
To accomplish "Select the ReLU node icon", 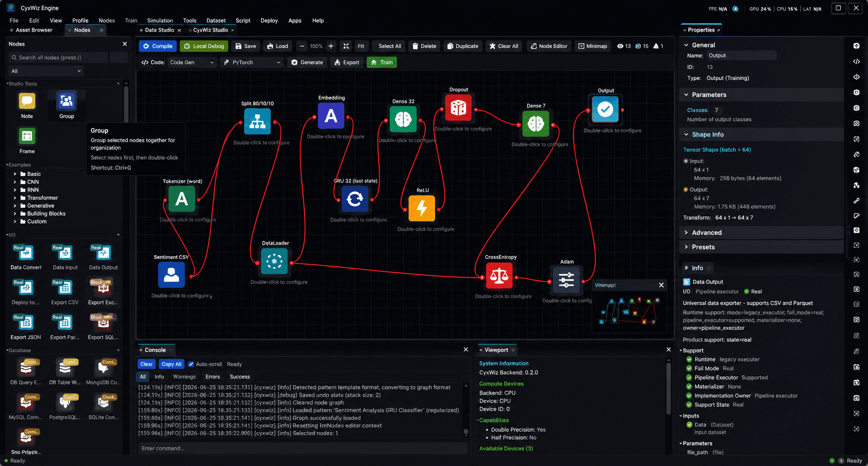I will [x=422, y=208].
